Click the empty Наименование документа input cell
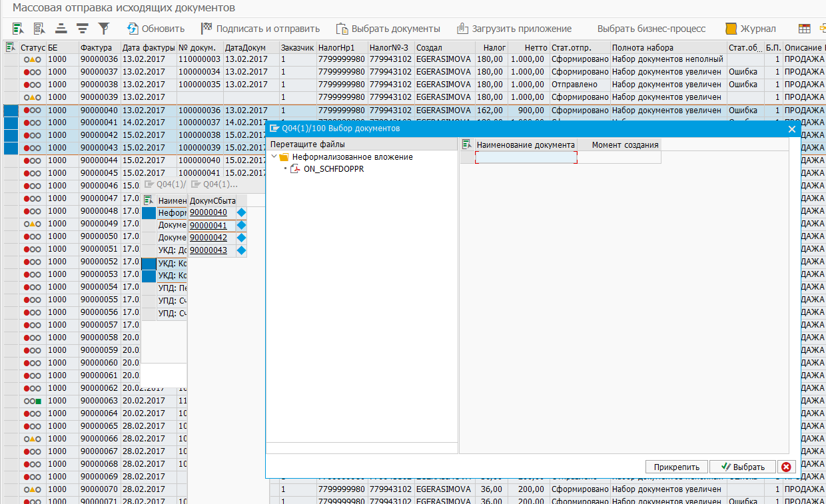The height and width of the screenshot is (504, 826). click(x=526, y=157)
